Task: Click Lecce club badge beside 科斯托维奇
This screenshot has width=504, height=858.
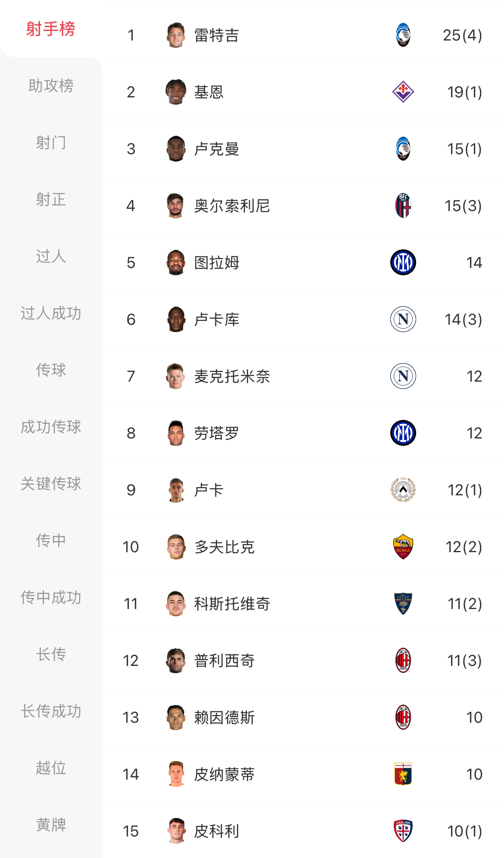Action: [x=403, y=603]
